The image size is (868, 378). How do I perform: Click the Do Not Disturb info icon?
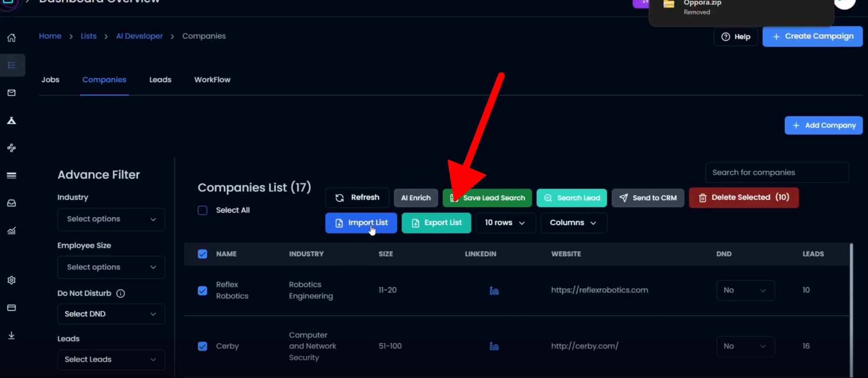pos(121,293)
